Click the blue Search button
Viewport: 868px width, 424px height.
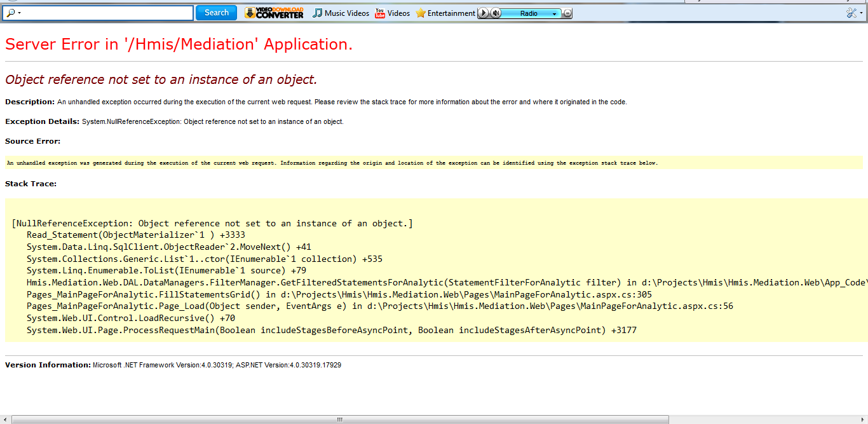[216, 13]
